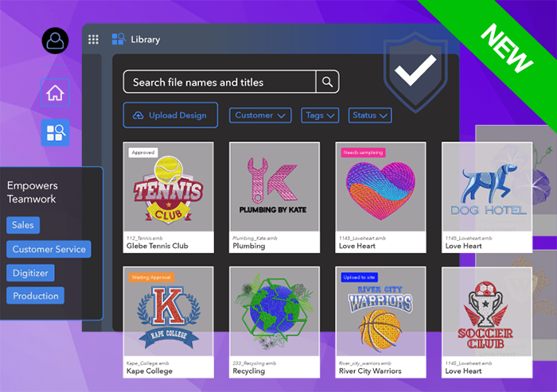Click the cloud upload icon
557x392 pixels.
click(138, 115)
